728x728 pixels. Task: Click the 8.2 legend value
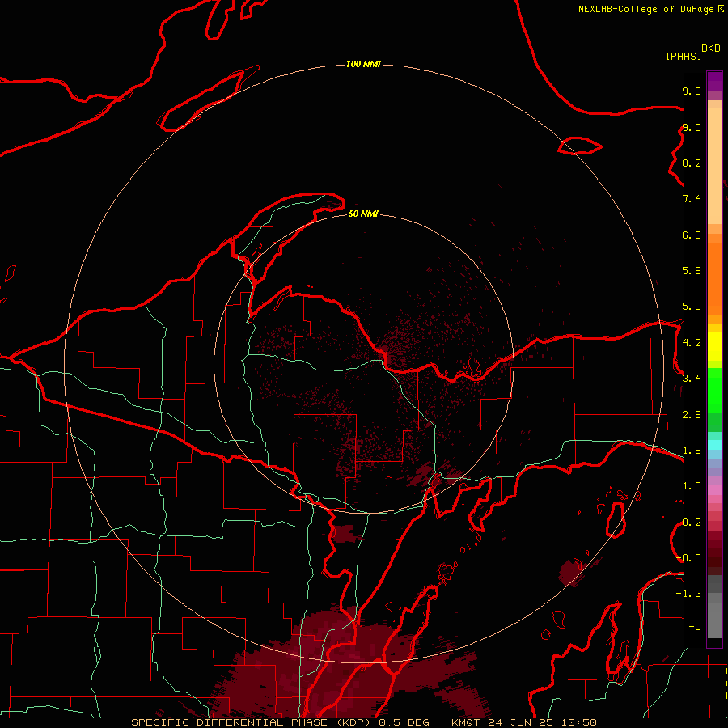point(692,163)
